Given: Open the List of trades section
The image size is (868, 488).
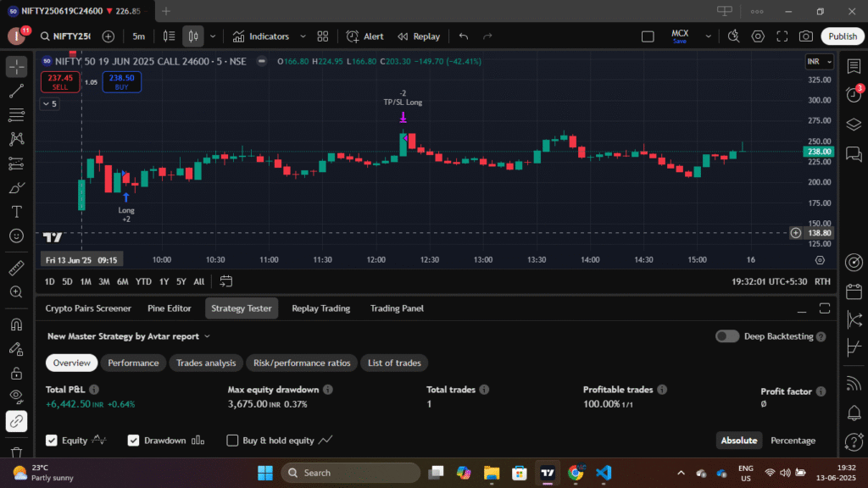Looking at the screenshot, I should click(x=395, y=363).
